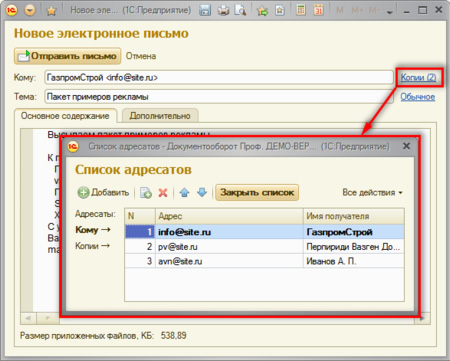
Task: Click the Иванов А. П. recipient name cell
Action: (354, 261)
